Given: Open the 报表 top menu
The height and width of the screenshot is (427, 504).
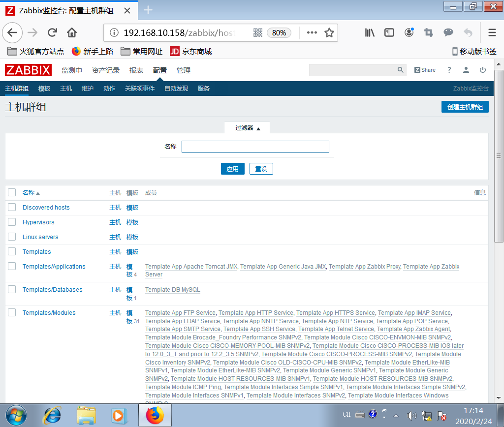Looking at the screenshot, I should click(136, 70).
